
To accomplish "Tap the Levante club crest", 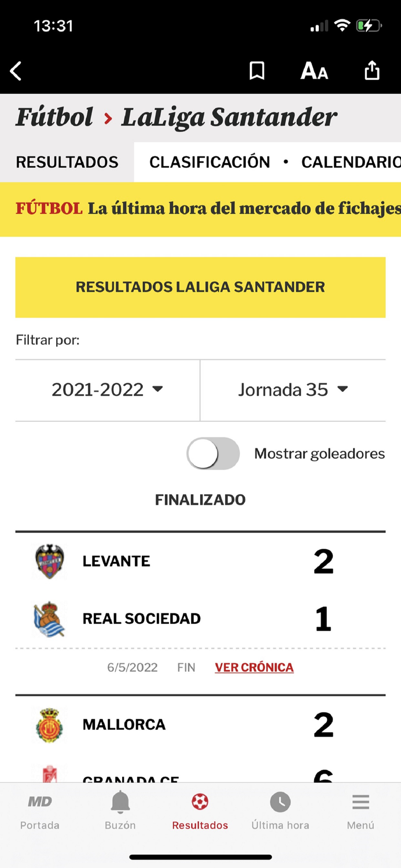I will click(x=49, y=561).
